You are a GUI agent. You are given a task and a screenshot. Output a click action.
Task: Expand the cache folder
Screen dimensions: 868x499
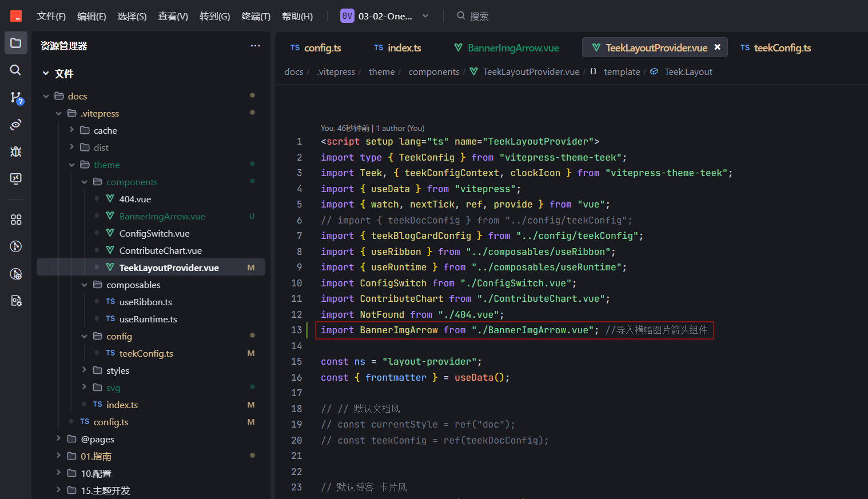click(x=71, y=130)
